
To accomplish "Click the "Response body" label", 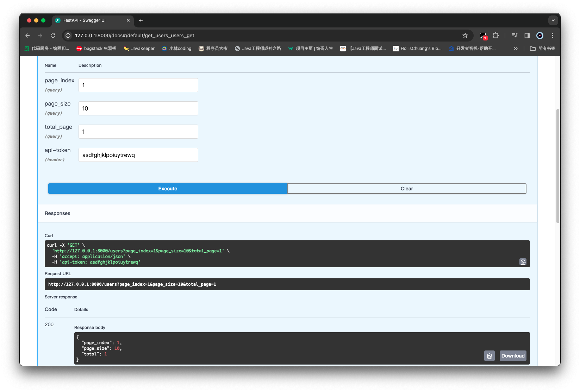I will click(90, 328).
